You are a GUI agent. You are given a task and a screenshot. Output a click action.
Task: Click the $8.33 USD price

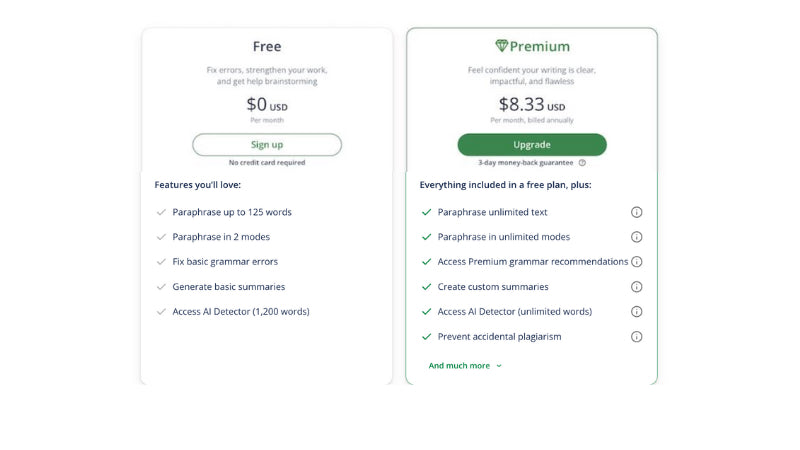tap(532, 105)
